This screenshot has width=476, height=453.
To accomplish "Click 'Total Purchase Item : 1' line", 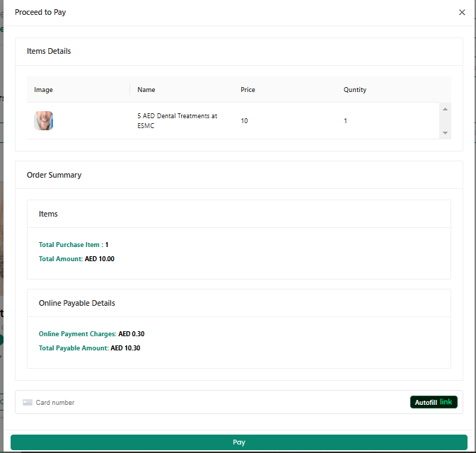I will (74, 245).
